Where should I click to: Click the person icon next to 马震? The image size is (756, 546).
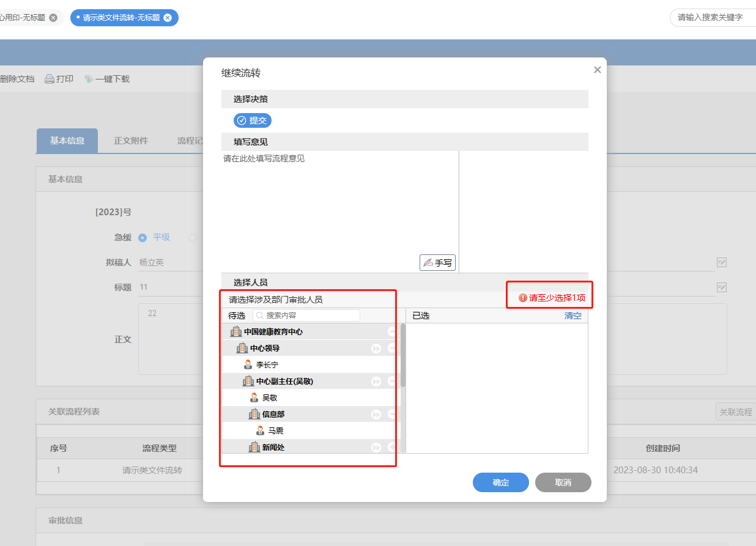[260, 430]
